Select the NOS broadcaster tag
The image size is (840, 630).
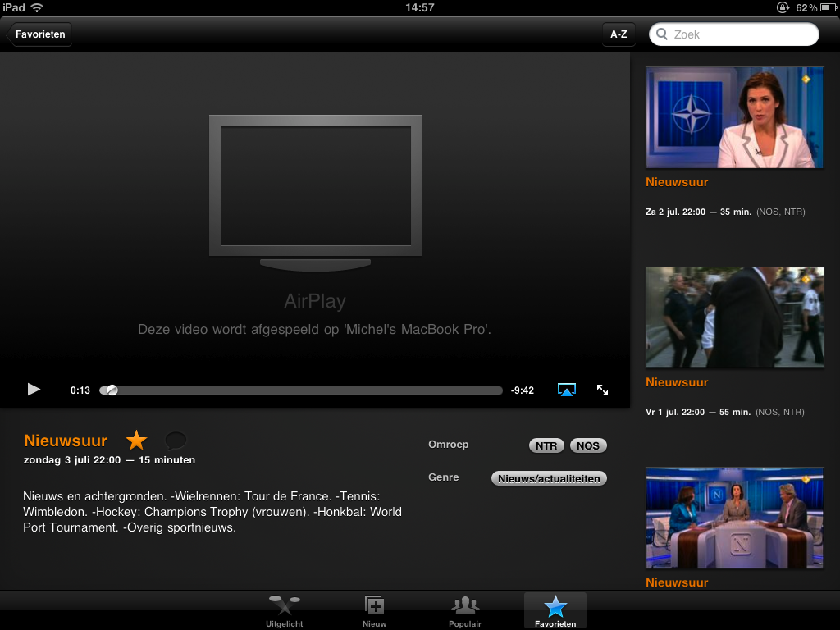[588, 445]
